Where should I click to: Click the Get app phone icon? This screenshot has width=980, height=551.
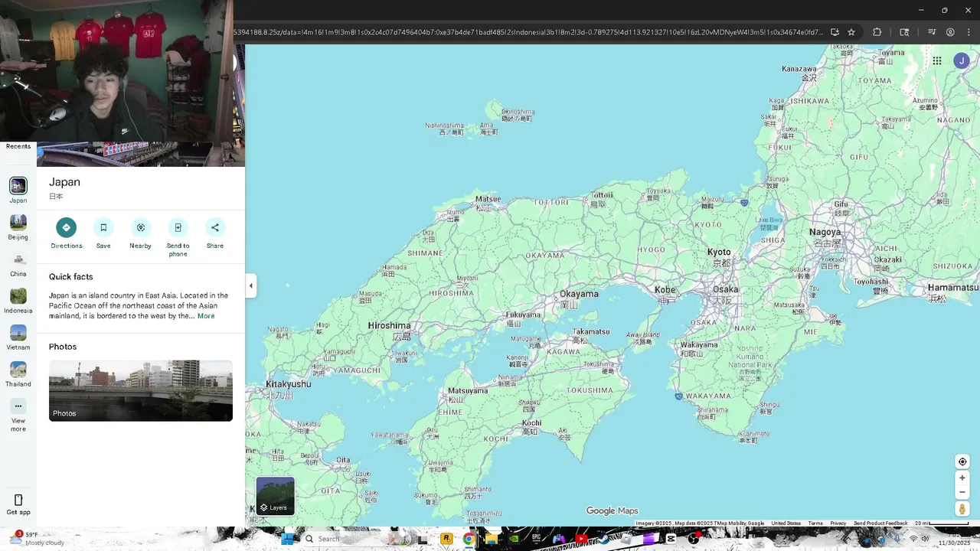click(18, 500)
